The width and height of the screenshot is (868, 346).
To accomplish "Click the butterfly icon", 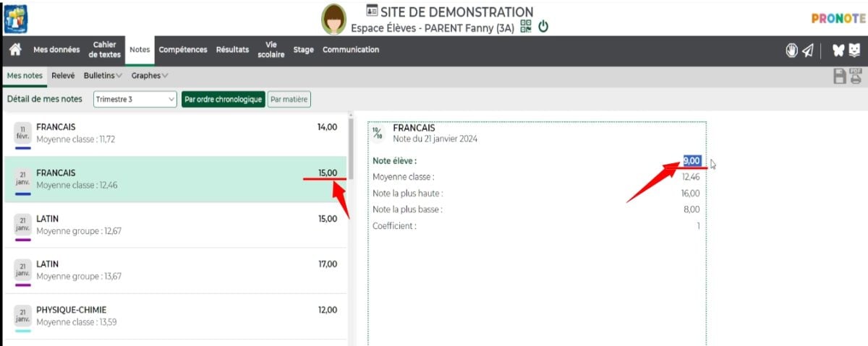I will pos(838,50).
